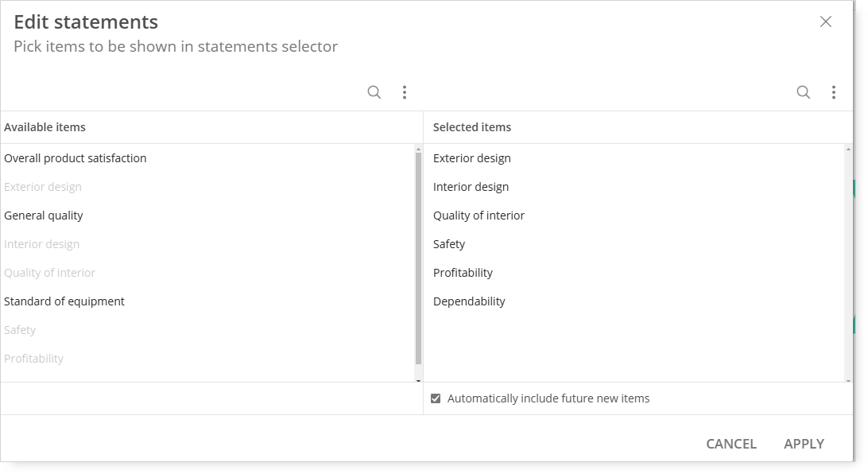Cancel editing statements
868x474 pixels.
coord(731,444)
